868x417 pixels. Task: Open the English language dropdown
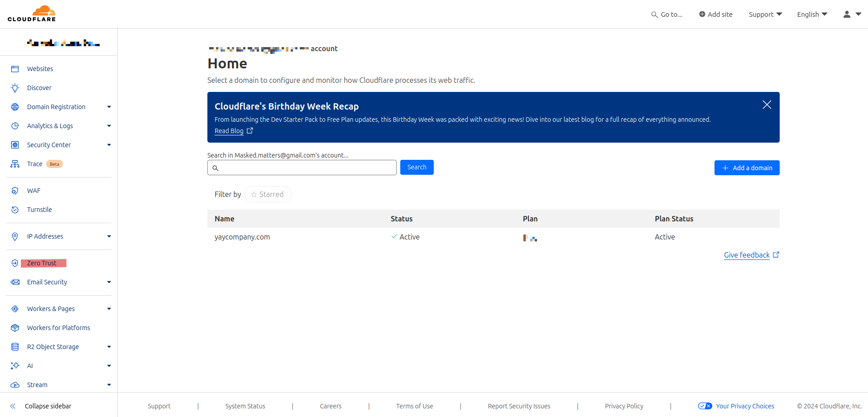coord(812,14)
